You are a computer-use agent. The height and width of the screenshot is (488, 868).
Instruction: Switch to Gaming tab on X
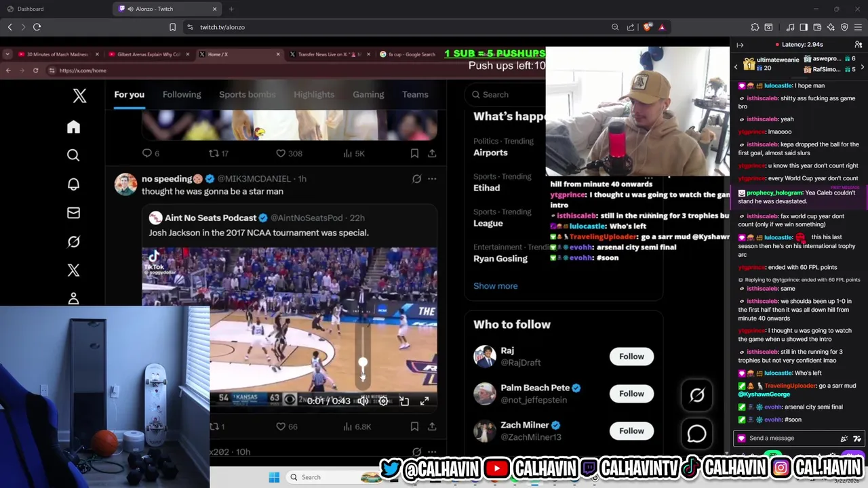pyautogui.click(x=368, y=94)
